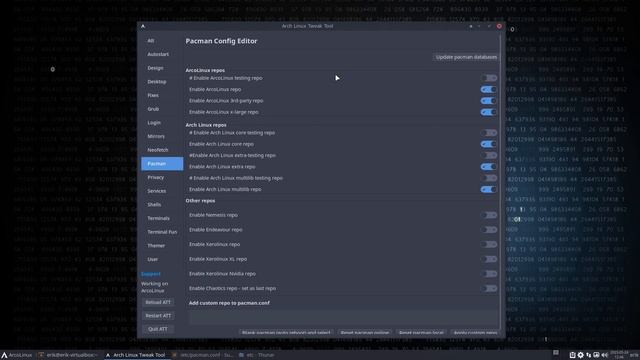Enable the Xerolinux Nvidia repo switch

coord(489,274)
